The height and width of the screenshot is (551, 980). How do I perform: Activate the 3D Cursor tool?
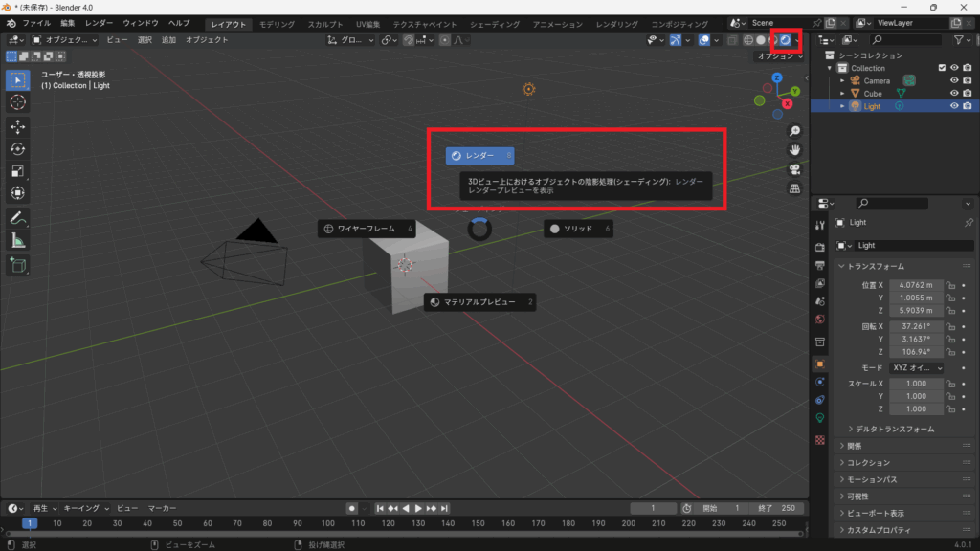click(x=17, y=102)
